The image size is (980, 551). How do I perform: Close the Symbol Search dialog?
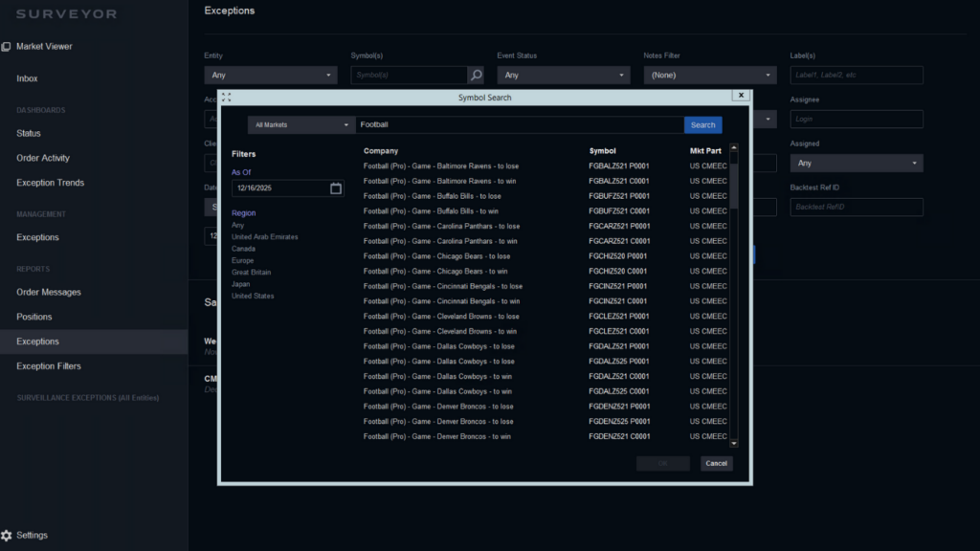[x=740, y=96]
